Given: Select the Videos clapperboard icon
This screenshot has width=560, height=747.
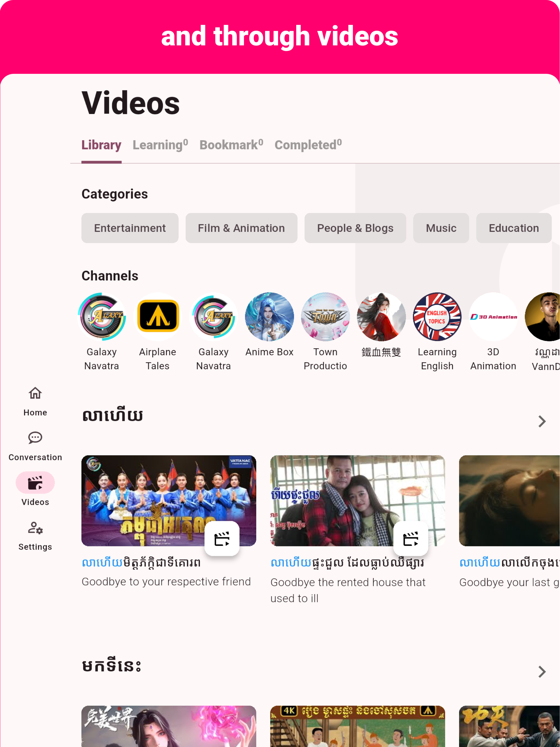Looking at the screenshot, I should tap(35, 483).
